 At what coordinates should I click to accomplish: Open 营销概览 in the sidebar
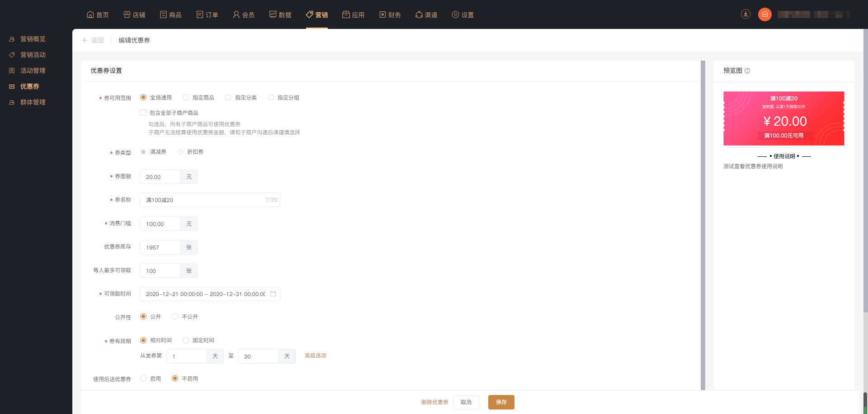[x=33, y=39]
